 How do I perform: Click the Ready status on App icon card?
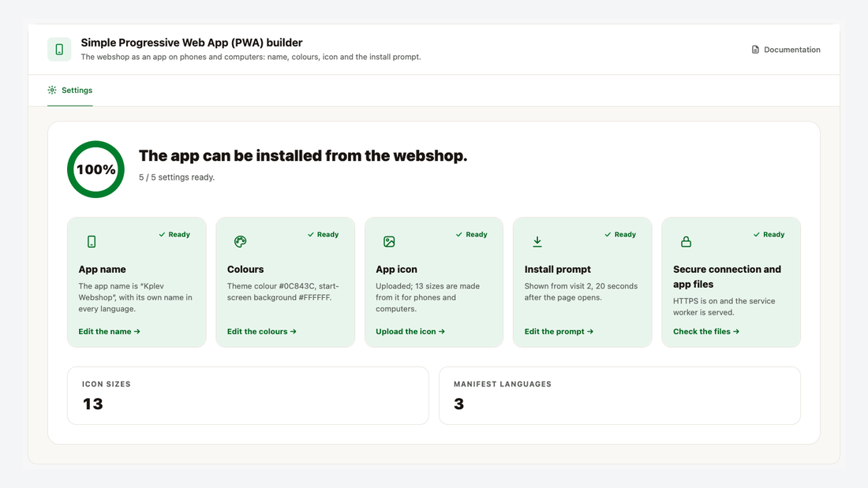pyautogui.click(x=472, y=235)
